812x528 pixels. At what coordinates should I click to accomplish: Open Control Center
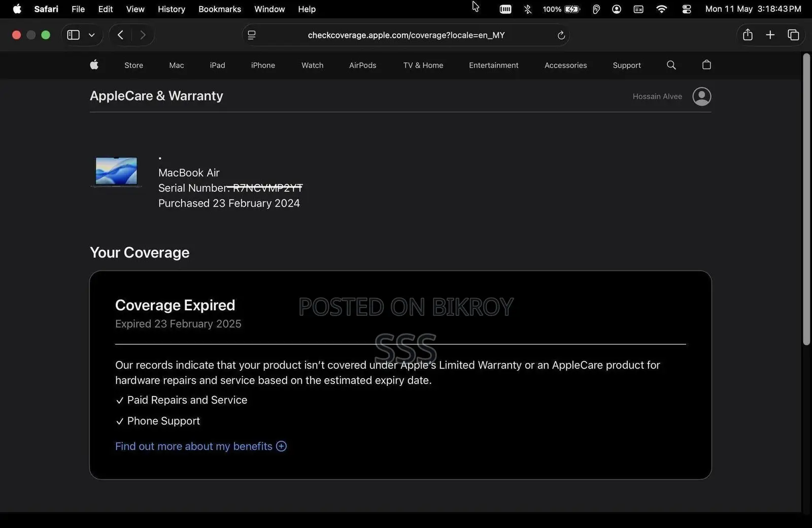[x=687, y=9]
